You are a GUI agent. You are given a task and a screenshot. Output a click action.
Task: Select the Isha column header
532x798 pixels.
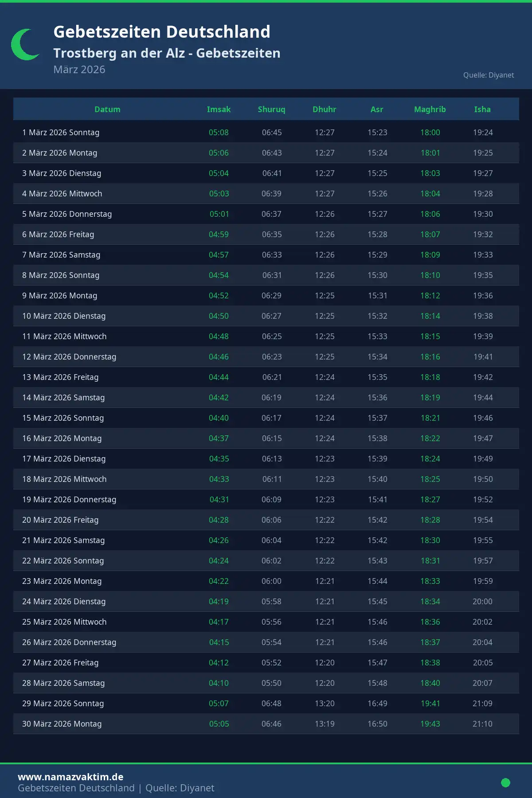click(482, 110)
